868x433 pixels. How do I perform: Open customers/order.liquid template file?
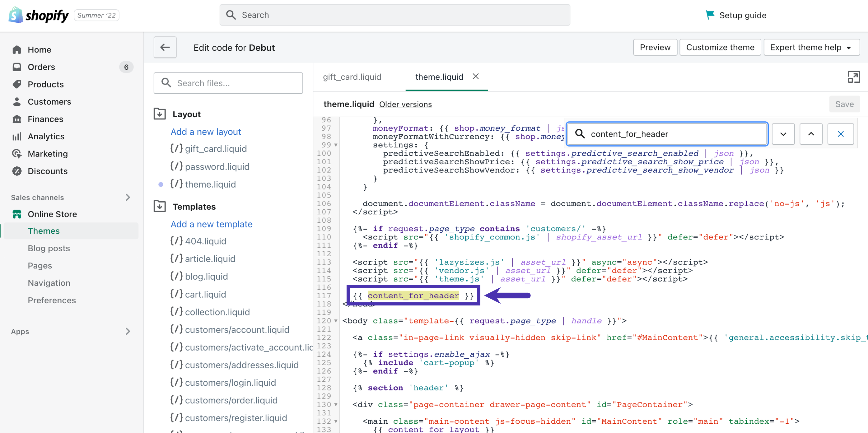pyautogui.click(x=231, y=400)
